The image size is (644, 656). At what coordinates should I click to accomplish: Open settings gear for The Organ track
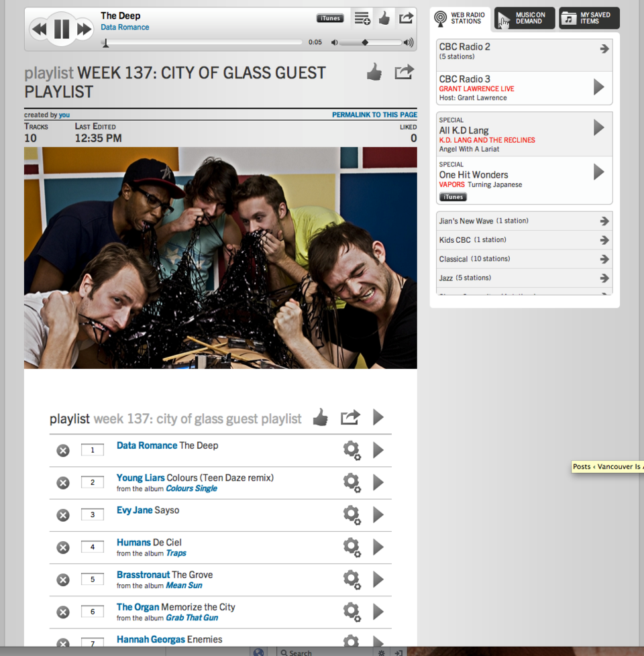point(352,612)
